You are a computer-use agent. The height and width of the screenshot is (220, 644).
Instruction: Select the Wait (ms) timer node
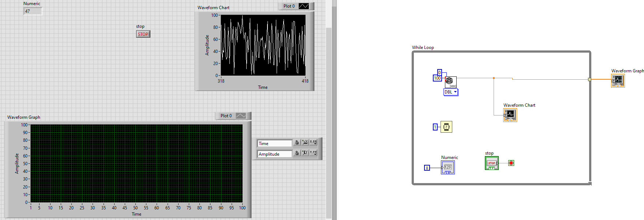pyautogui.click(x=446, y=127)
